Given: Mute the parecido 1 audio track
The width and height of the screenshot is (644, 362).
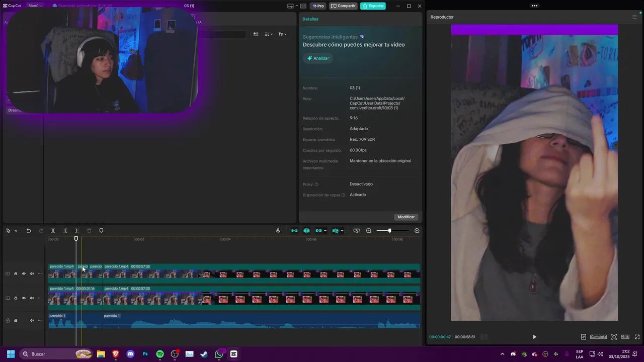Looking at the screenshot, I should click(32, 320).
